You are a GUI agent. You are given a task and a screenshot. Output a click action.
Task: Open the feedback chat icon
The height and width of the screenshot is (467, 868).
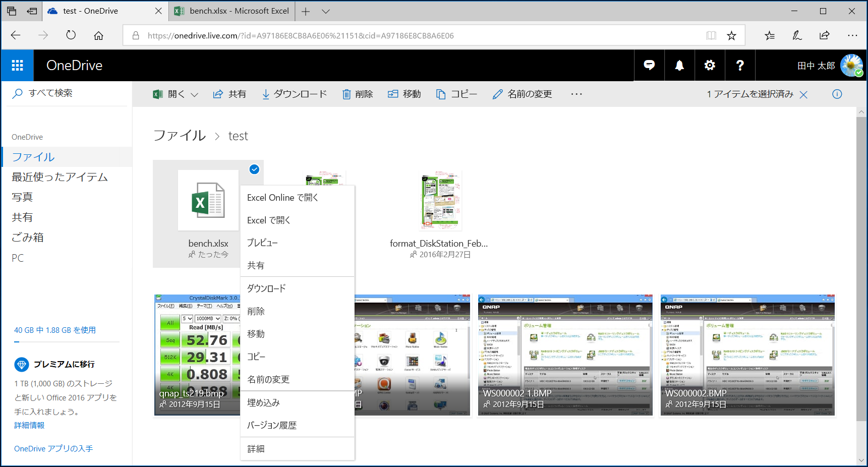tap(649, 65)
